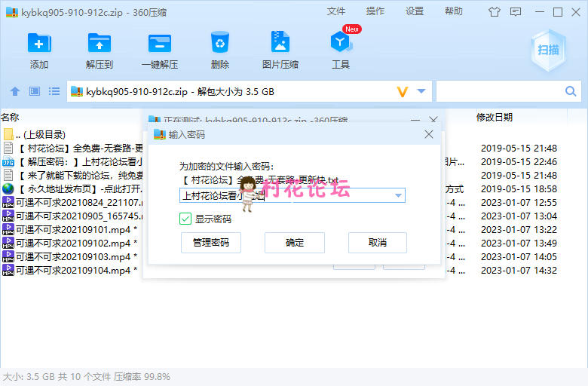The height and width of the screenshot is (386, 588).
Task: Sort by the 修改日期 column header
Action: point(495,117)
